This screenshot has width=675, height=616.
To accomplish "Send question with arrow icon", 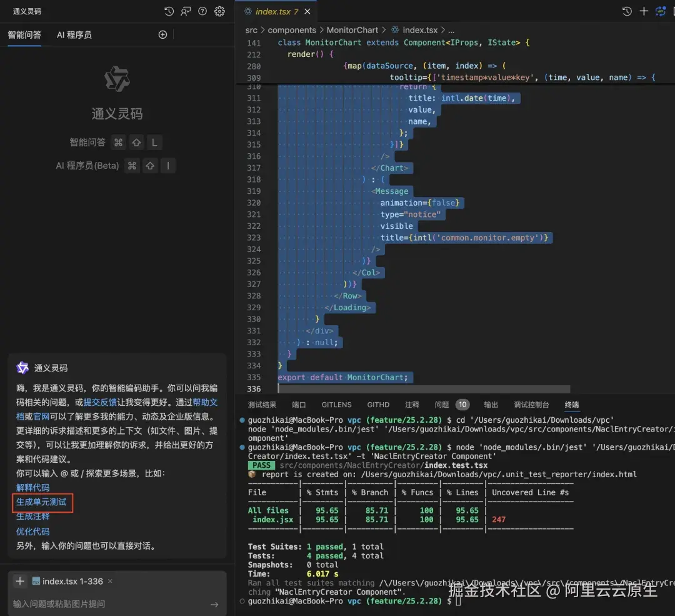I will pos(214,604).
